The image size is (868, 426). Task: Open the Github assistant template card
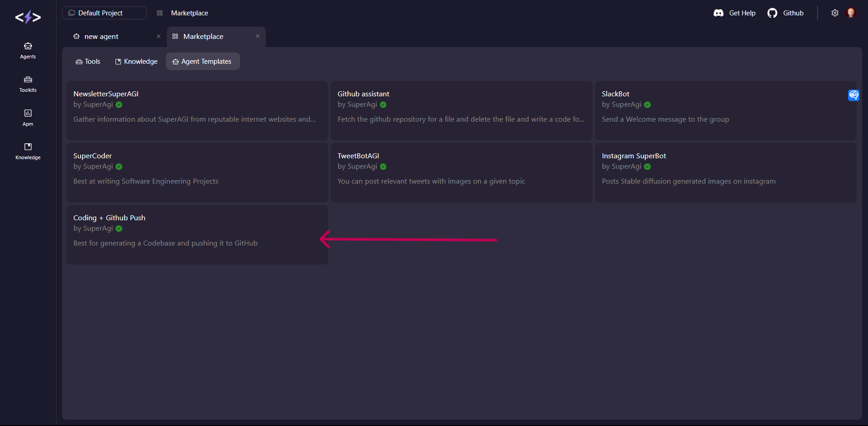[462, 111]
